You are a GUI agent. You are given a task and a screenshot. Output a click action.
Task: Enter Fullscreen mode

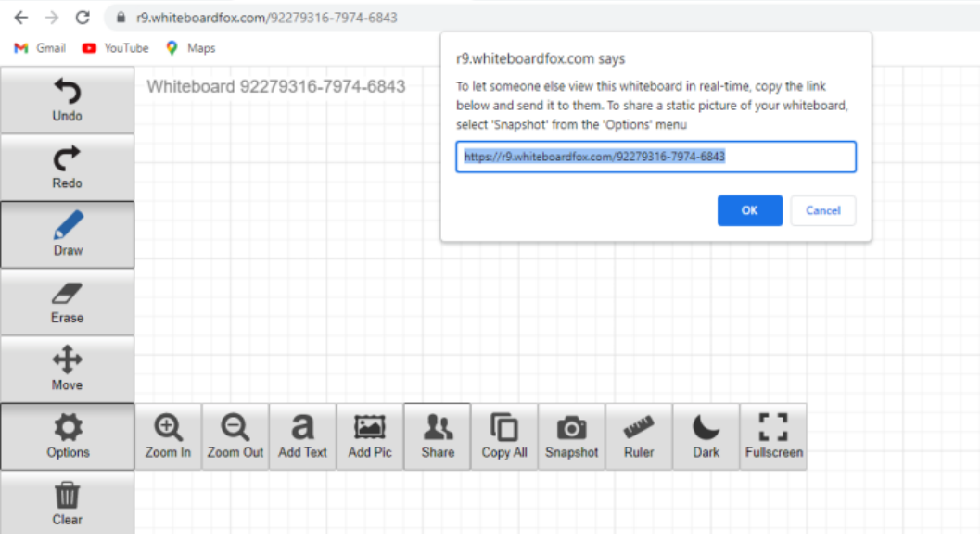click(x=773, y=436)
